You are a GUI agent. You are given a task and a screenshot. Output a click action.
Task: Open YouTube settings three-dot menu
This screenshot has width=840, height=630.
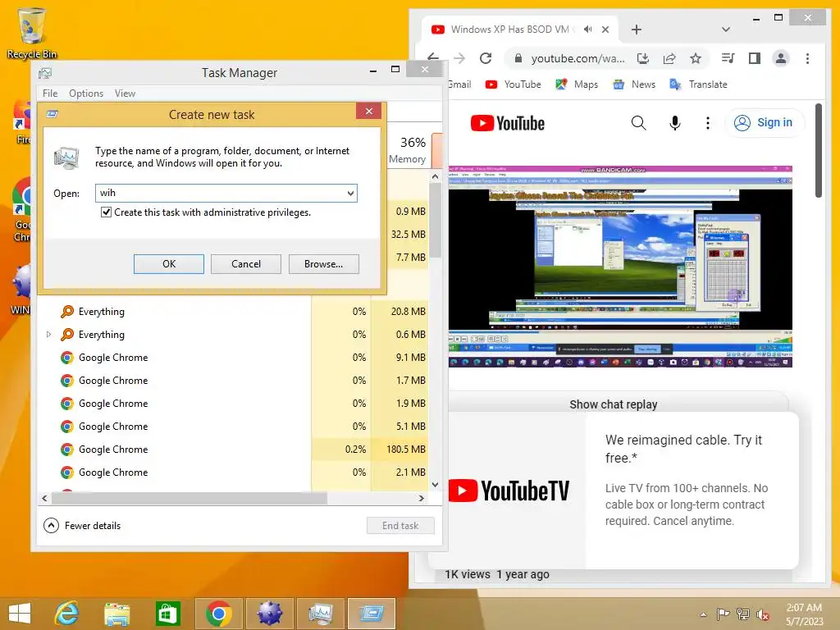coord(708,123)
